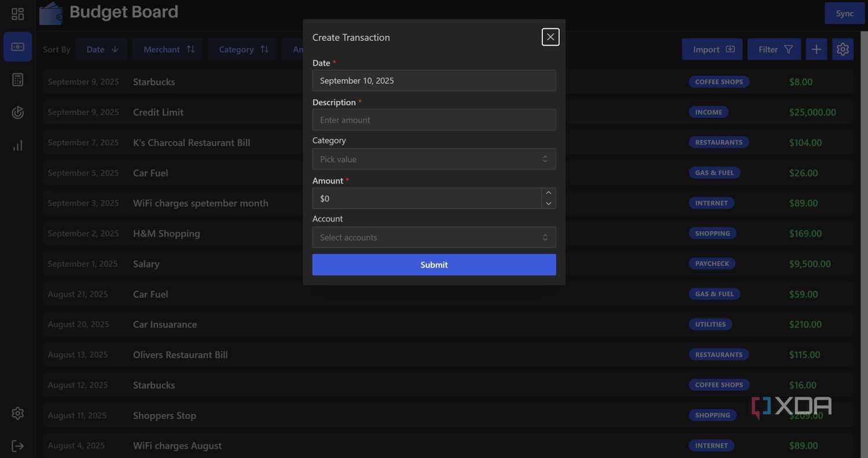Select the Shoppers Stop transaction name

coord(164,416)
